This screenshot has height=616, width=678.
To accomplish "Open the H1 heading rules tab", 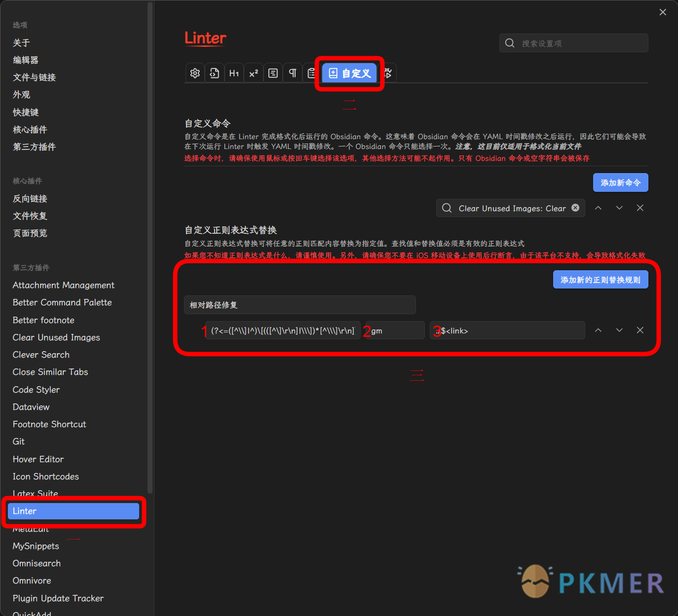I will (234, 73).
